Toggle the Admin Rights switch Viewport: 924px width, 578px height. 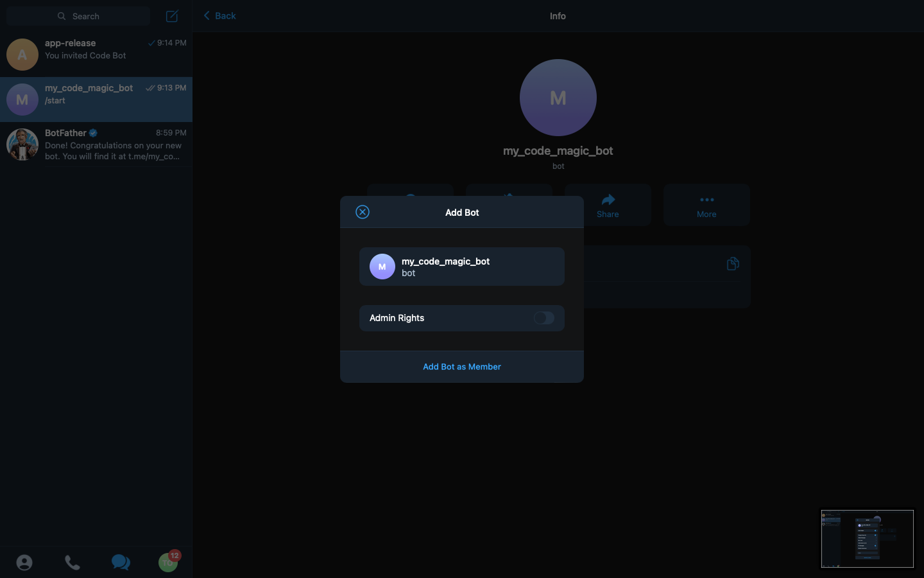544,318
